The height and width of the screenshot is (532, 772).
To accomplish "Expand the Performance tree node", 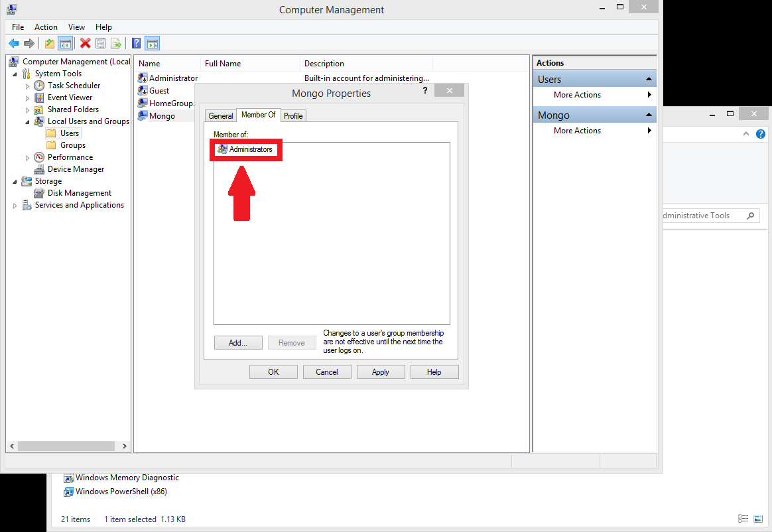I will [x=28, y=157].
